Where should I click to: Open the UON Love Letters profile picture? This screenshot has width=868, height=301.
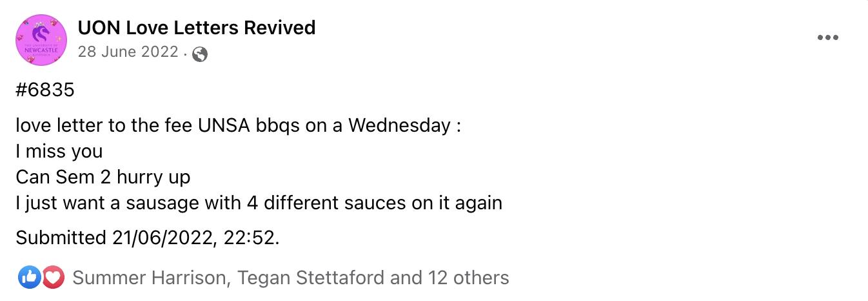point(41,40)
